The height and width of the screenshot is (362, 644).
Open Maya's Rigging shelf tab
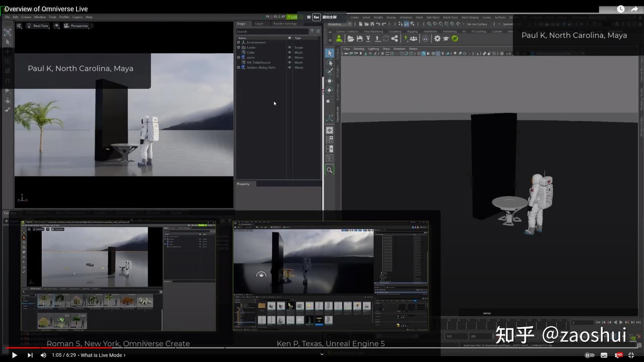412,31
